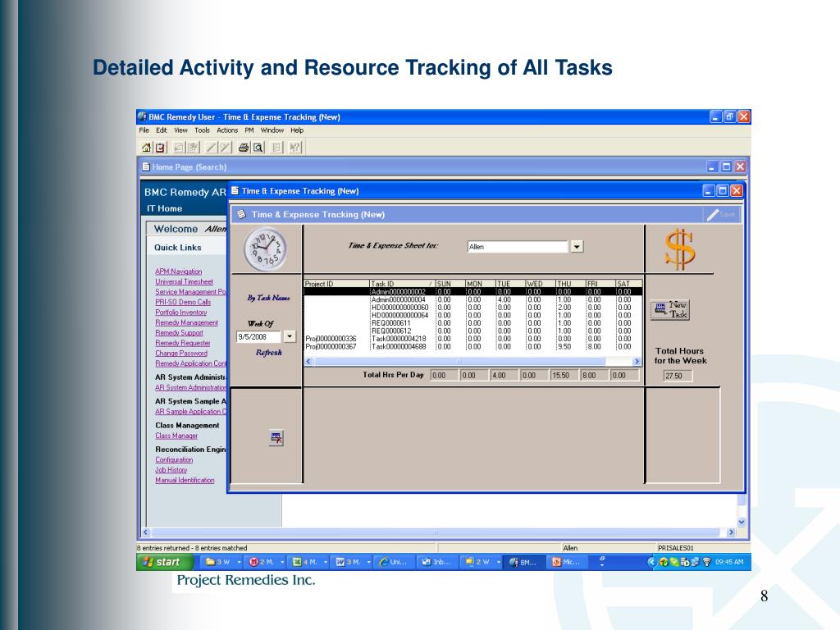
Task: Click the Thursday total hours field showing 15.50
Action: (x=564, y=375)
